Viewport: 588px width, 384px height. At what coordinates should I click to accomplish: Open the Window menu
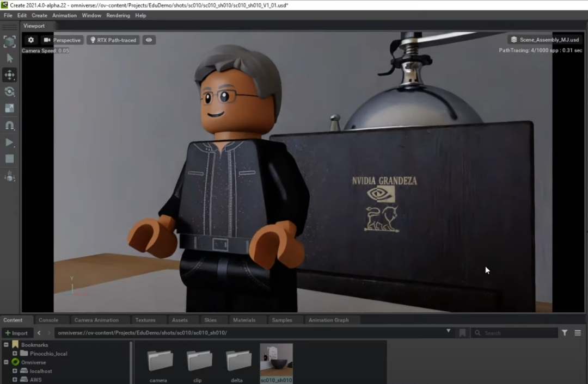point(91,15)
